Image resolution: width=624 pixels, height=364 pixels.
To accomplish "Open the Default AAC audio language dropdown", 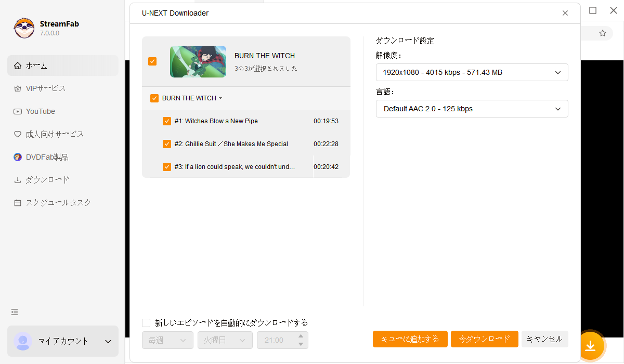I will (472, 109).
